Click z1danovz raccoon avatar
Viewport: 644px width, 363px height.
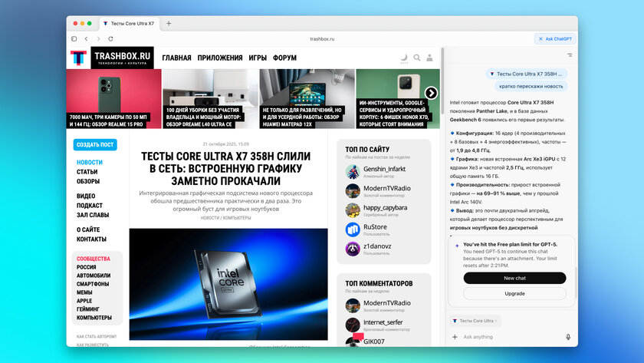[353, 249]
